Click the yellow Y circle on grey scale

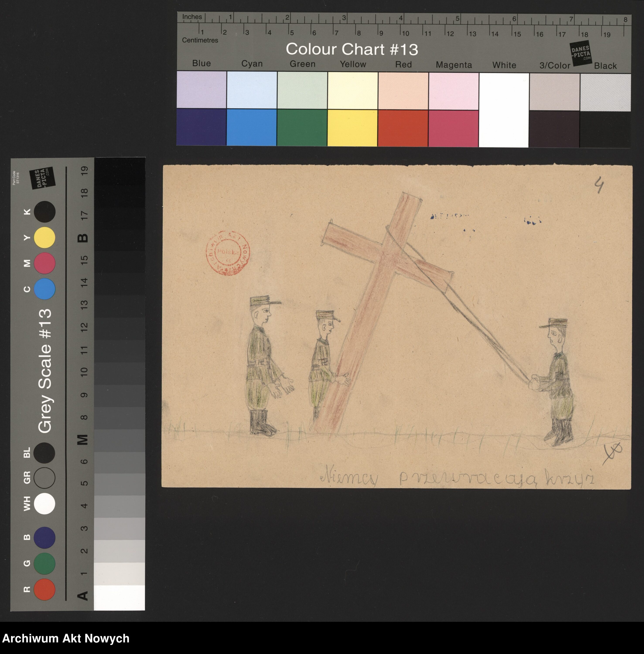pos(44,238)
